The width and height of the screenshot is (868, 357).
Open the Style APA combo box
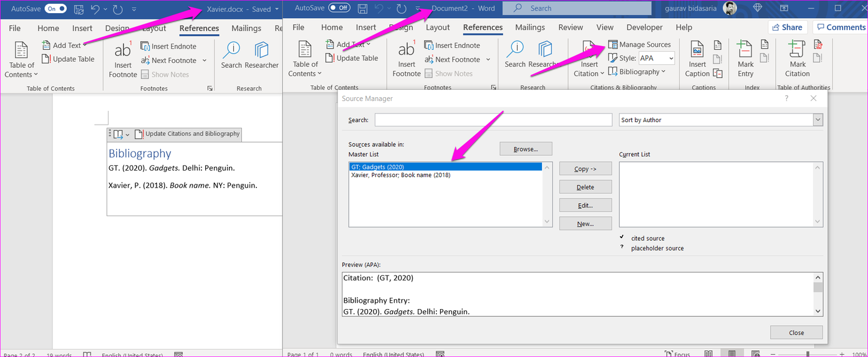[657, 58]
